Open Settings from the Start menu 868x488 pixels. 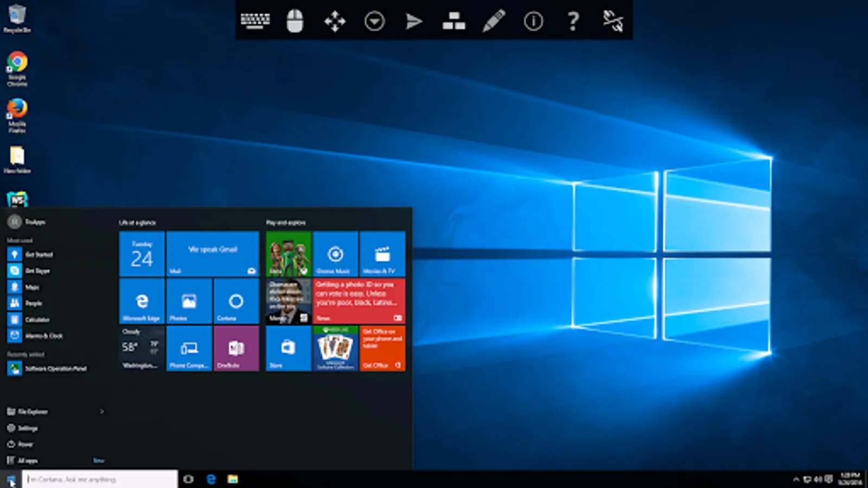tap(27, 428)
